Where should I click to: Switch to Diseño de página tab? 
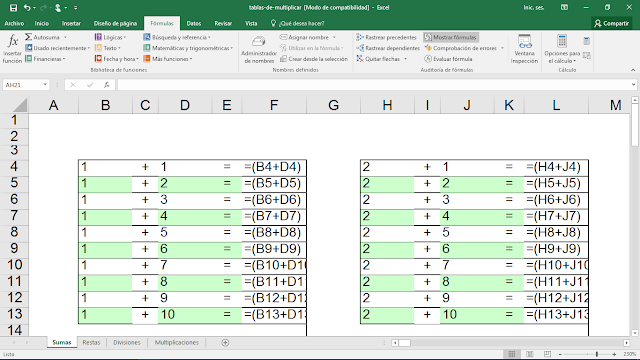(115, 23)
